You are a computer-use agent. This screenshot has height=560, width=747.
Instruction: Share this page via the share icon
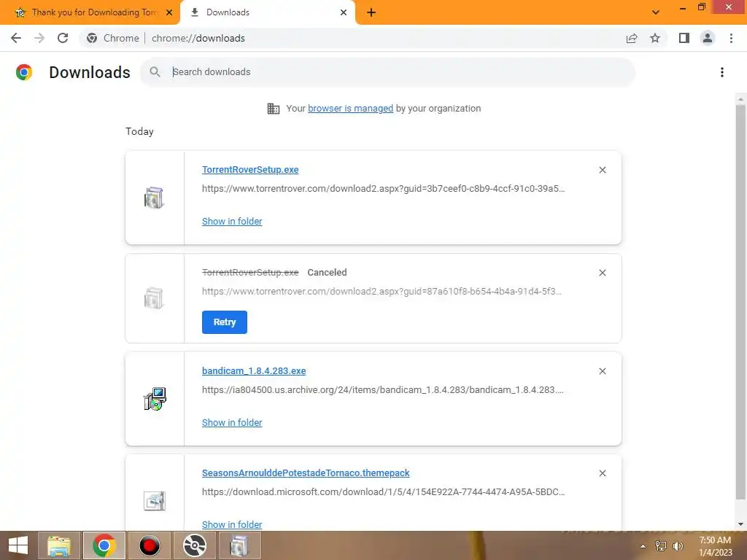click(x=632, y=38)
